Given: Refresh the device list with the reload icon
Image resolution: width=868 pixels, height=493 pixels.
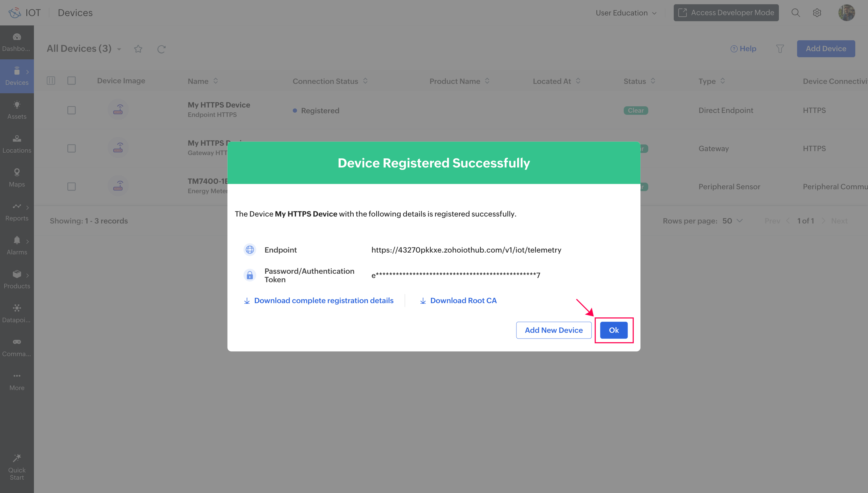Looking at the screenshot, I should tap(161, 49).
